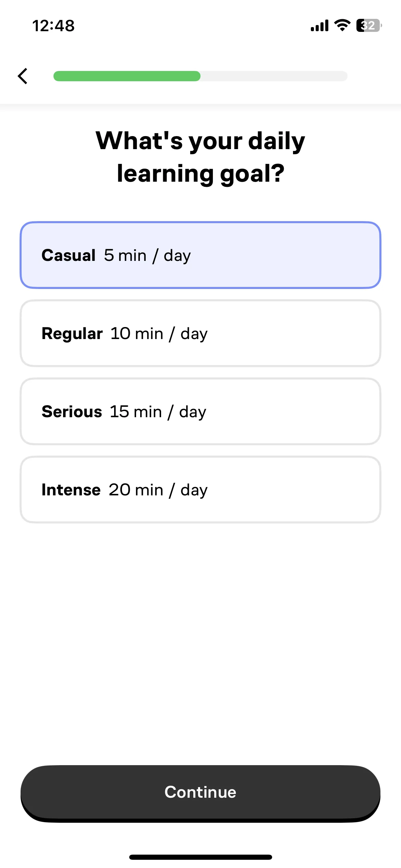Tap the home indicator bar at bottom
Screen dimensions: 401x868
pyautogui.click(x=200, y=857)
